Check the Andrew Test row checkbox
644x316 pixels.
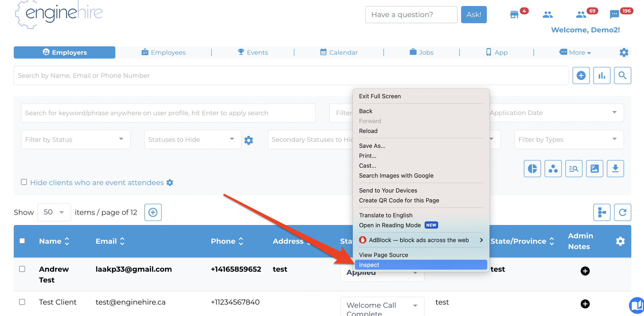[22, 269]
